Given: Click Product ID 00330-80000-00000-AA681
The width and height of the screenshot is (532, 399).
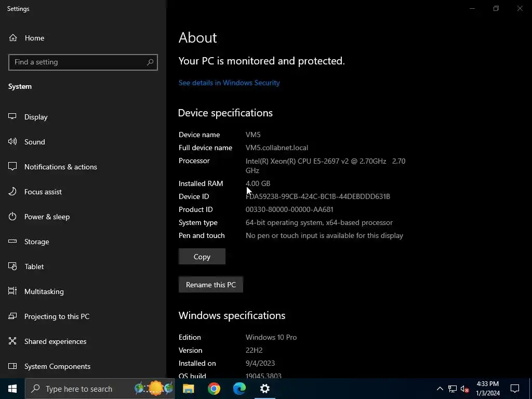Looking at the screenshot, I should click(x=289, y=210).
